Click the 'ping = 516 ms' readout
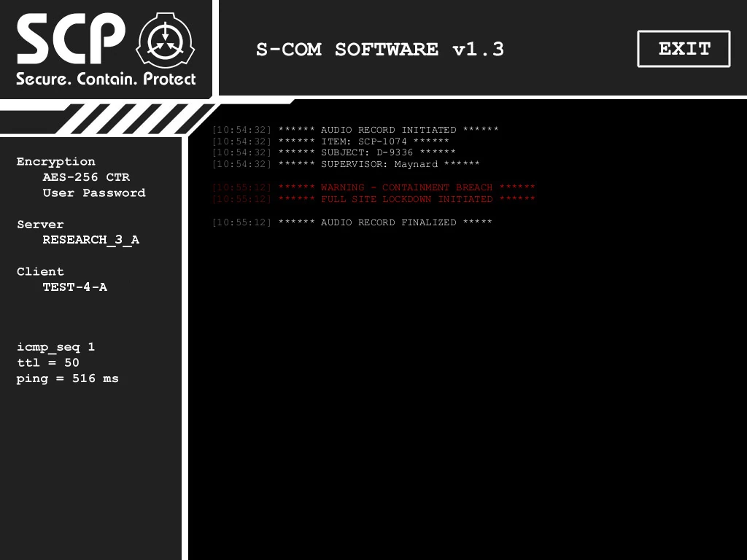The width and height of the screenshot is (747, 560). (68, 379)
